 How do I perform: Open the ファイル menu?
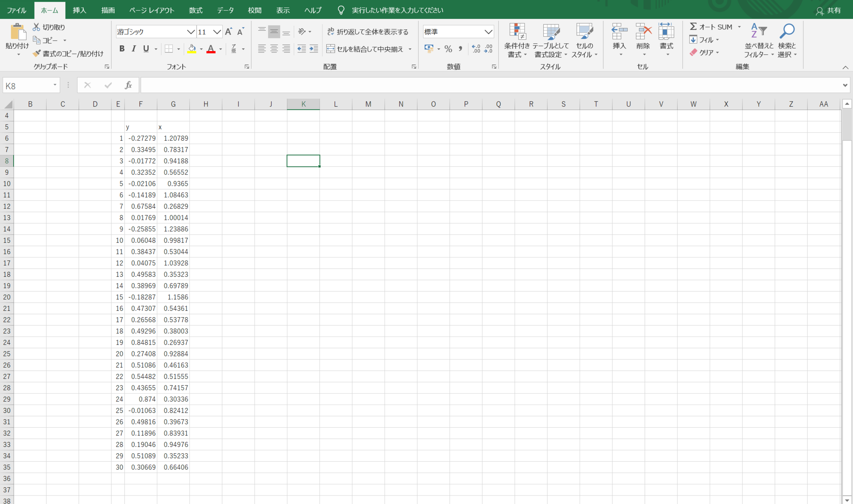tap(16, 10)
